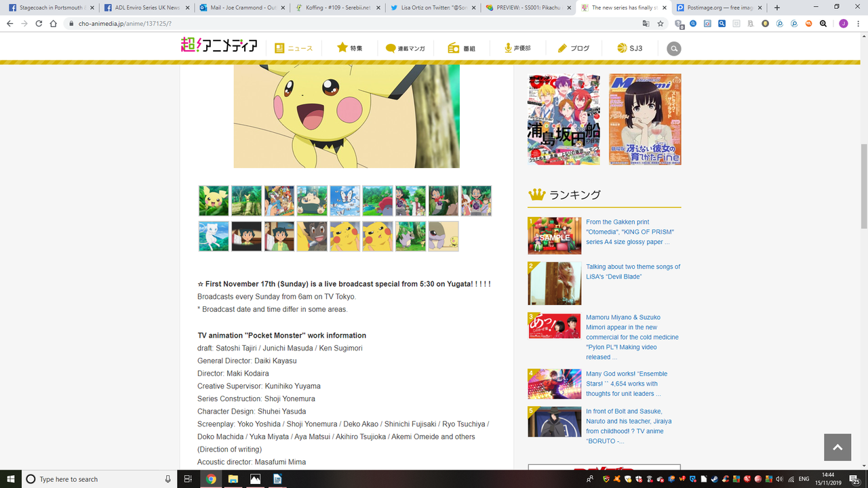Open a new browser tab
Viewport: 868px width, 488px height.
click(x=776, y=7)
